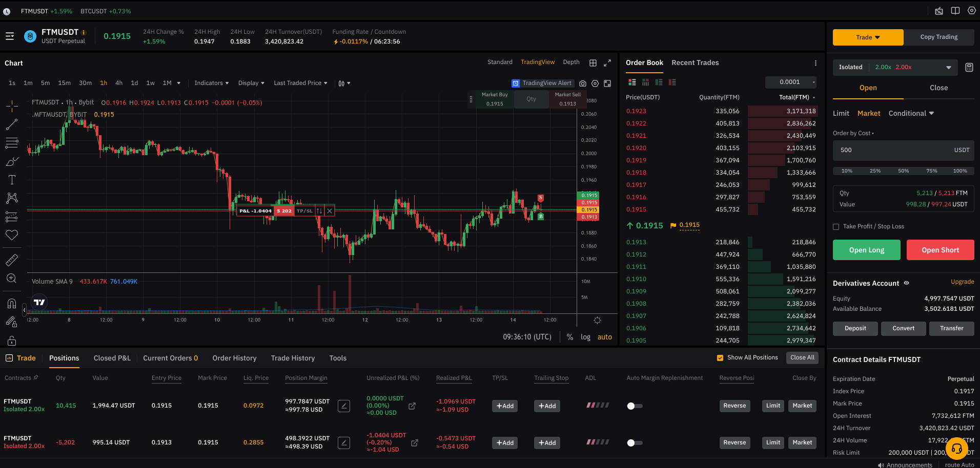
Task: Open the hamburger menu beside FTMUSDT
Action: (x=10, y=36)
